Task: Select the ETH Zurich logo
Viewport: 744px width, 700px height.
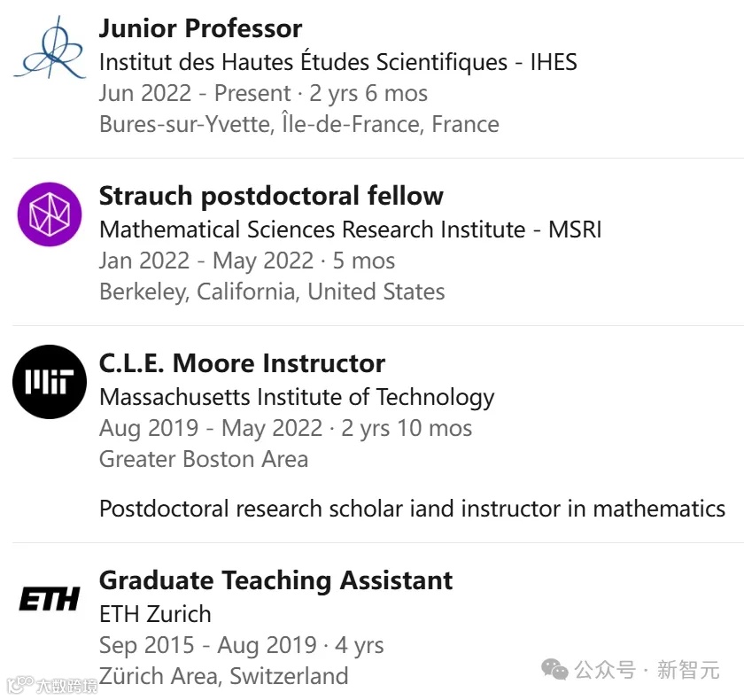Action: [x=50, y=599]
